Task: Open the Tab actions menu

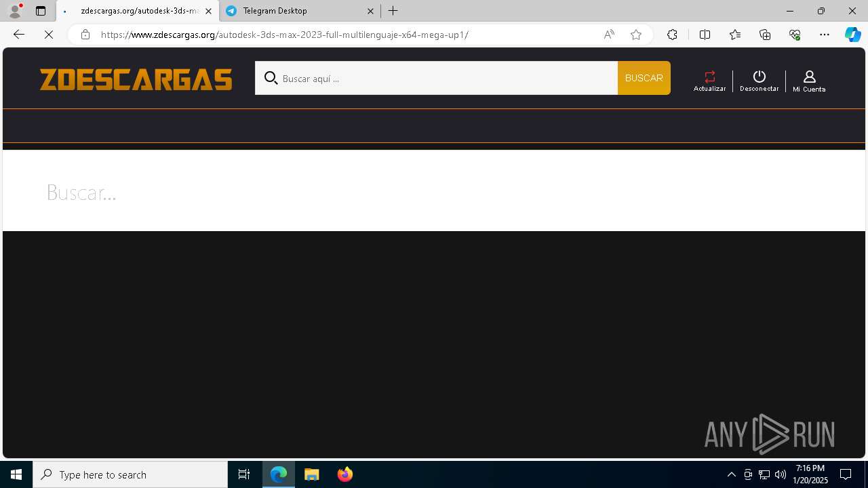Action: (x=41, y=11)
